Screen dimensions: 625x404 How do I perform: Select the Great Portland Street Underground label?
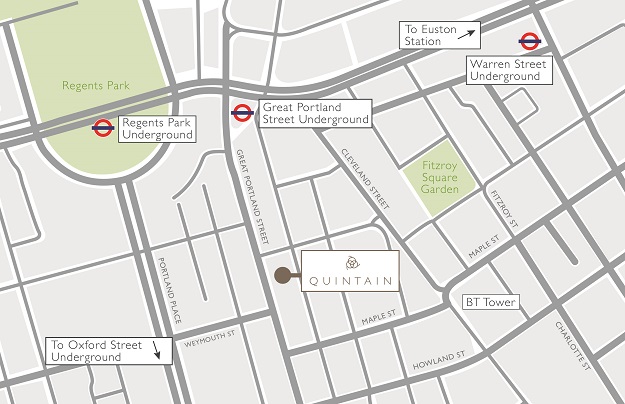tap(315, 114)
